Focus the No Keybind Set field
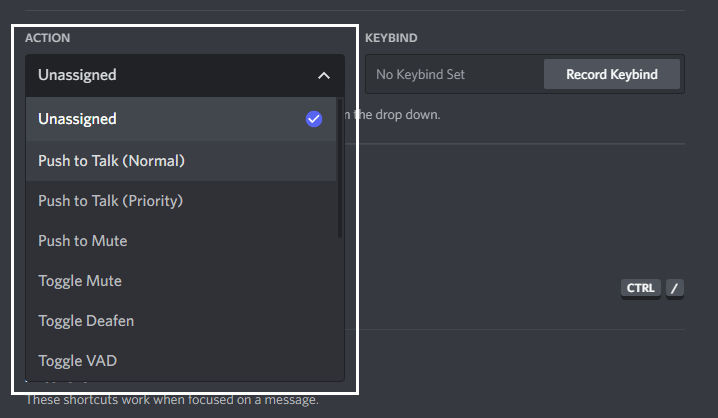This screenshot has width=718, height=418. click(455, 74)
